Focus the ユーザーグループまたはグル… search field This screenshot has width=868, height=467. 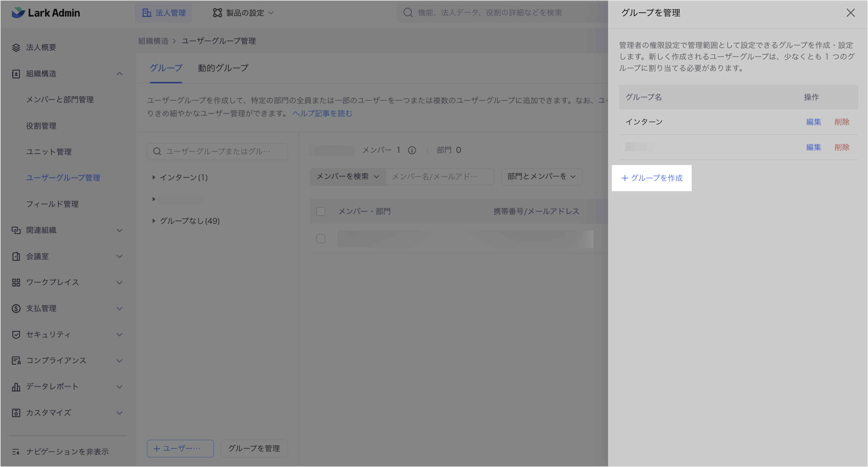(217, 151)
